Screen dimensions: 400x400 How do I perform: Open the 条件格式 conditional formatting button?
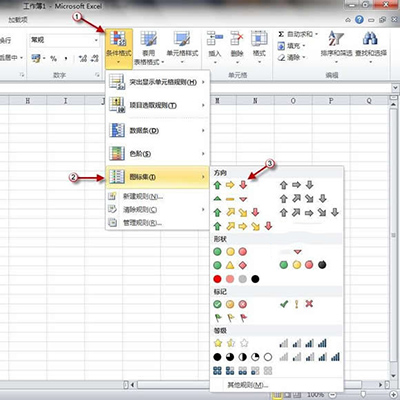pyautogui.click(x=119, y=48)
